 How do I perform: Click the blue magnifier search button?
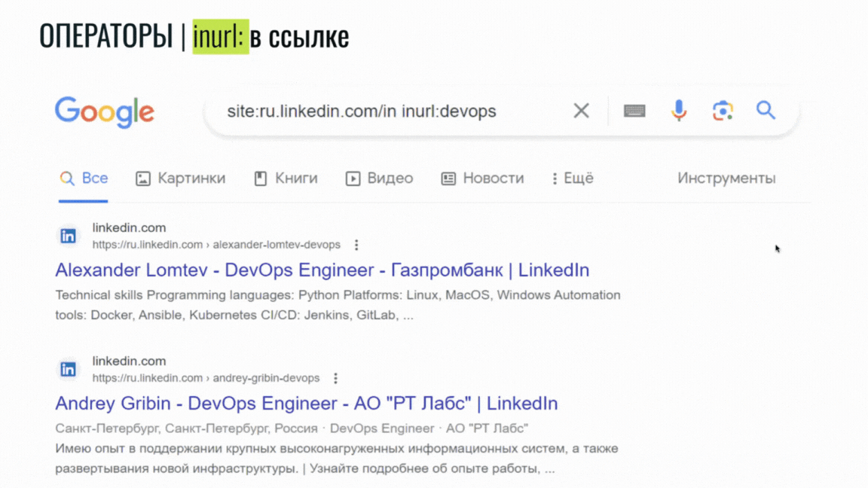(766, 110)
